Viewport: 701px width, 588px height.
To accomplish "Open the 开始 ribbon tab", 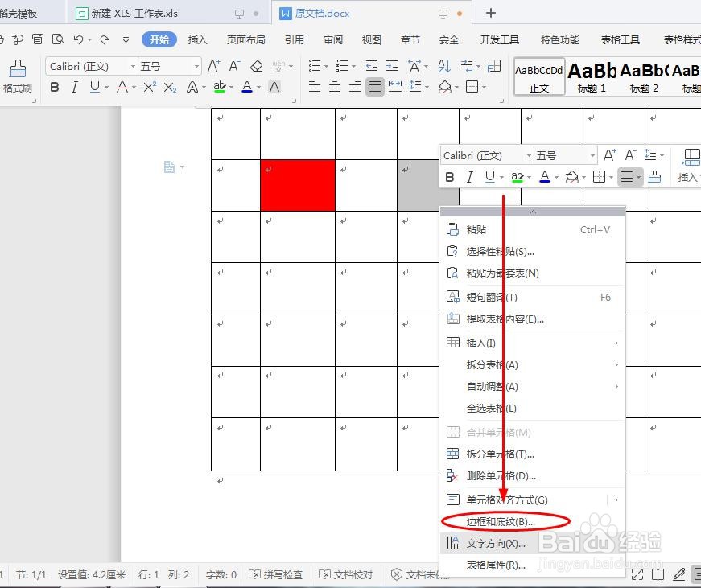I will [159, 39].
